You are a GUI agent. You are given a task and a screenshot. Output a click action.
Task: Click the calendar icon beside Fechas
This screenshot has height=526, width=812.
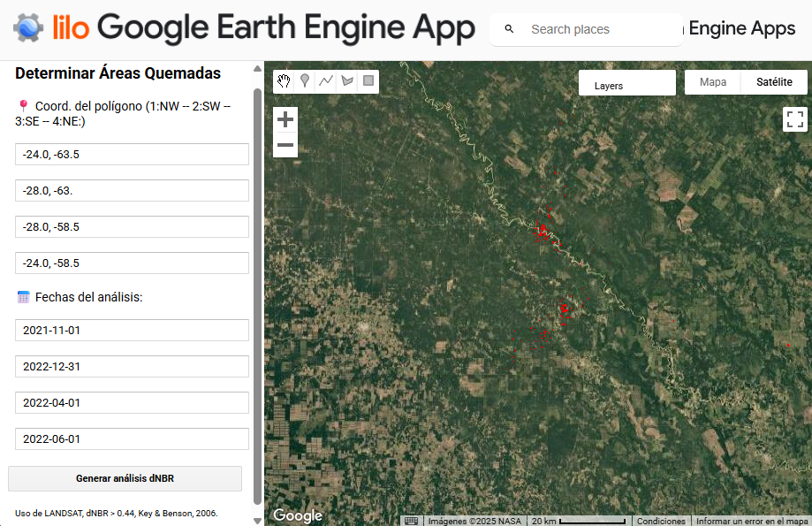pyautogui.click(x=23, y=297)
